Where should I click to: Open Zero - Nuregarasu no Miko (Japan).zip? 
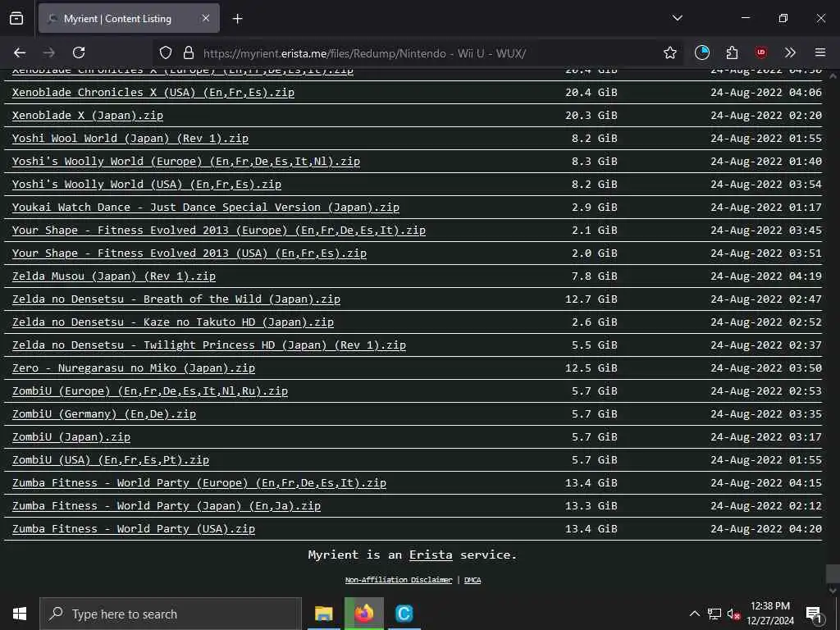pos(134,368)
